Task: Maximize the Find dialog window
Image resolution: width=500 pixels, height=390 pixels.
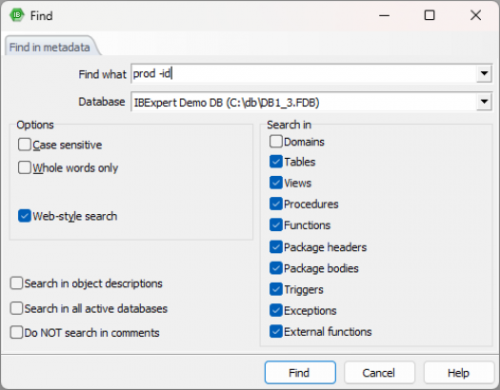Action: coord(429,15)
